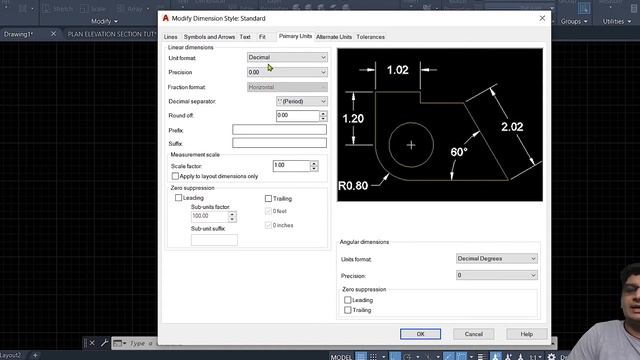Click the Stretch tool in Modify panel
The height and width of the screenshot is (360, 640).
coord(58,9)
